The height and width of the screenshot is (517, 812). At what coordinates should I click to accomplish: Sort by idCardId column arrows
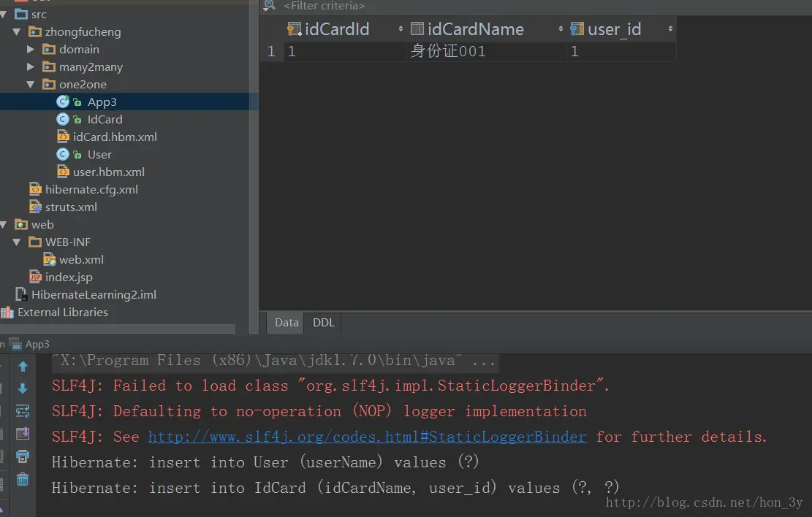click(x=401, y=29)
